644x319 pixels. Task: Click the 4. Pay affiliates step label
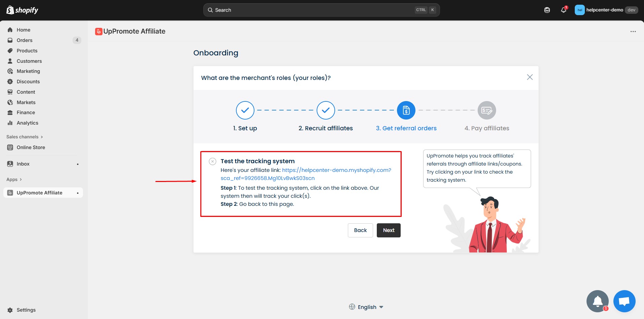(x=487, y=128)
